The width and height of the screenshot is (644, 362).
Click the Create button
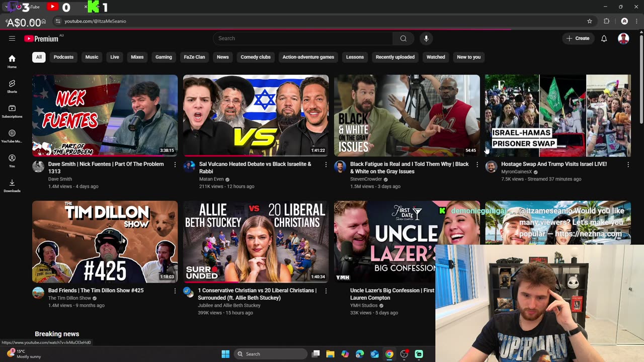tap(578, 38)
